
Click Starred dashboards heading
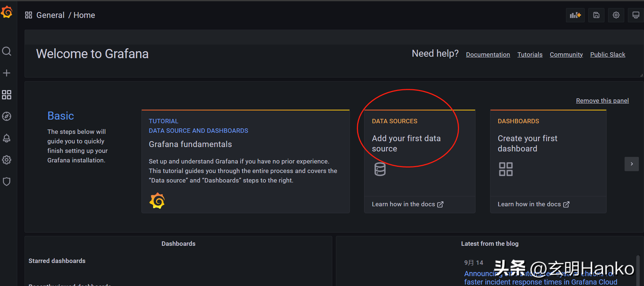[x=57, y=261]
